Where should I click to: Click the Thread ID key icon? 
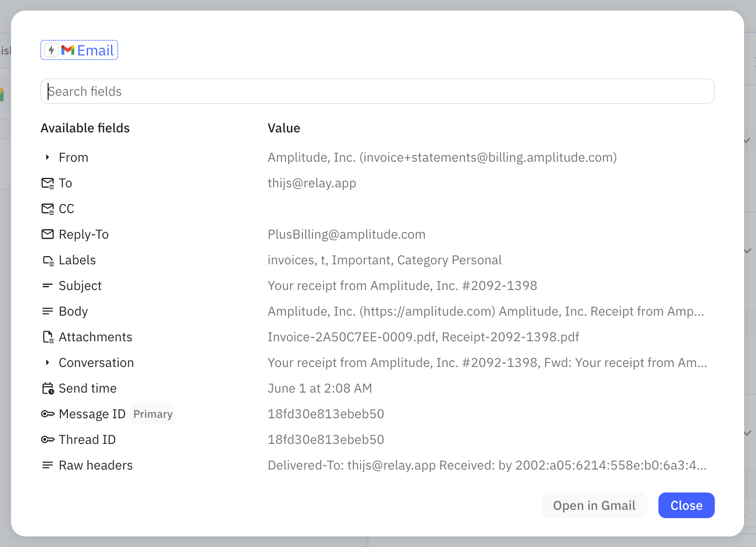tap(48, 440)
